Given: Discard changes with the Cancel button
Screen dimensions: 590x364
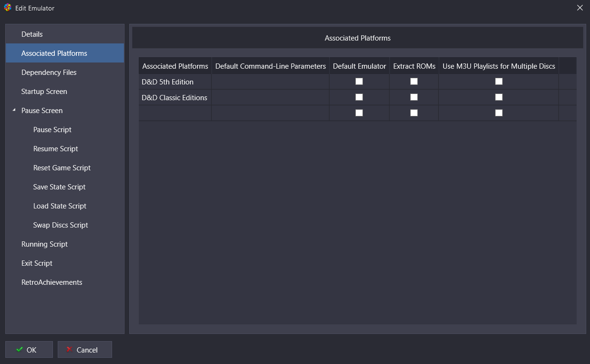Looking at the screenshot, I should 85,350.
